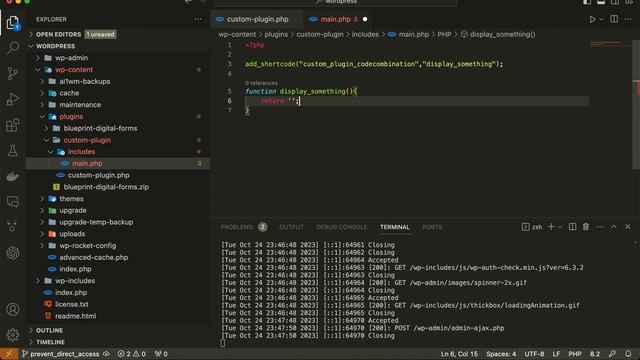Image resolution: width=640 pixels, height=360 pixels.
Task: Open the launch profile dropdown beside terminal plus
Action: click(x=560, y=227)
